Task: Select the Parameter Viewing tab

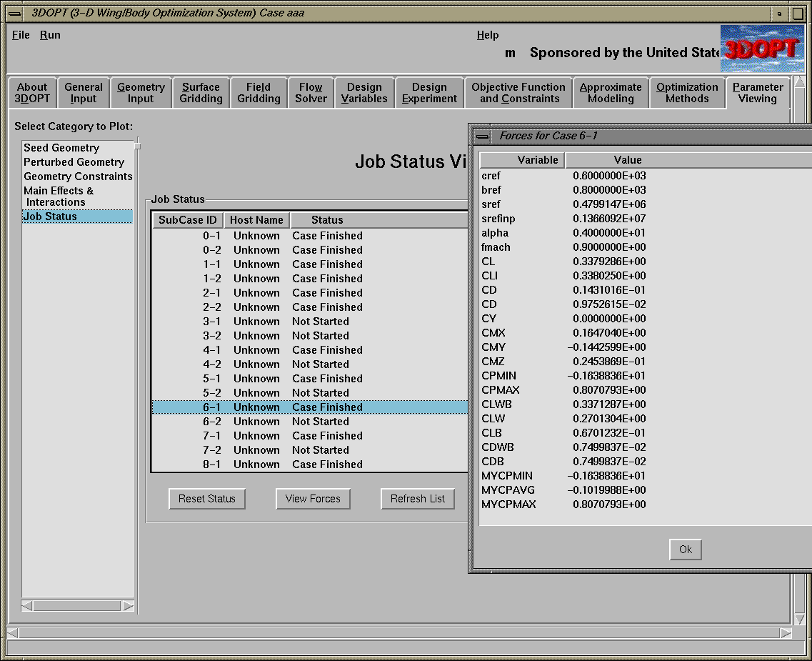Action: click(758, 93)
